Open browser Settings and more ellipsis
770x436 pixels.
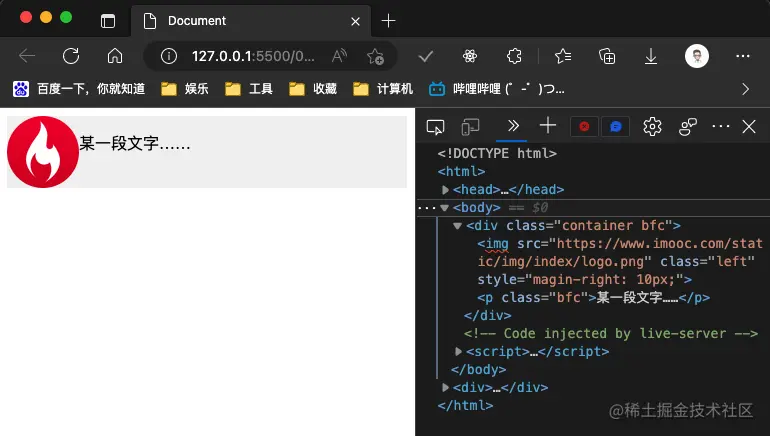pos(742,56)
